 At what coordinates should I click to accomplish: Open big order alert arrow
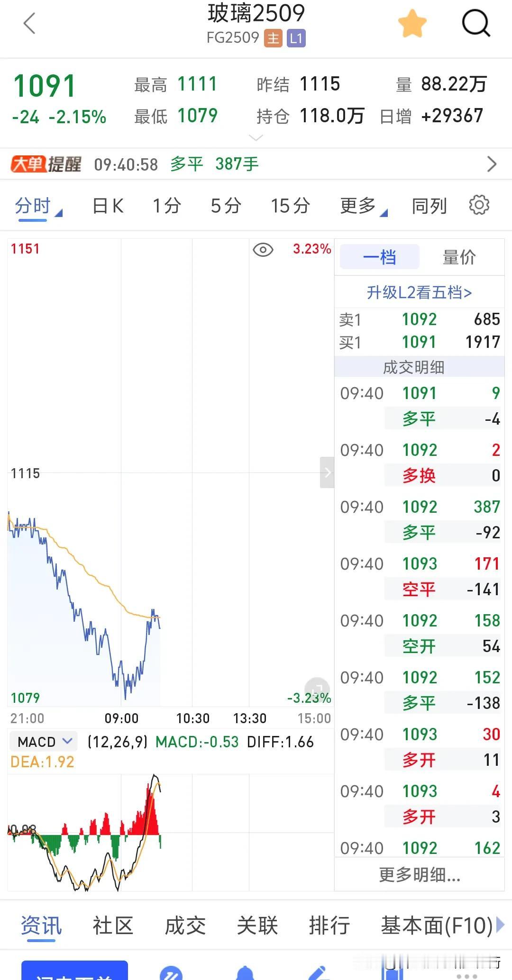(x=492, y=164)
